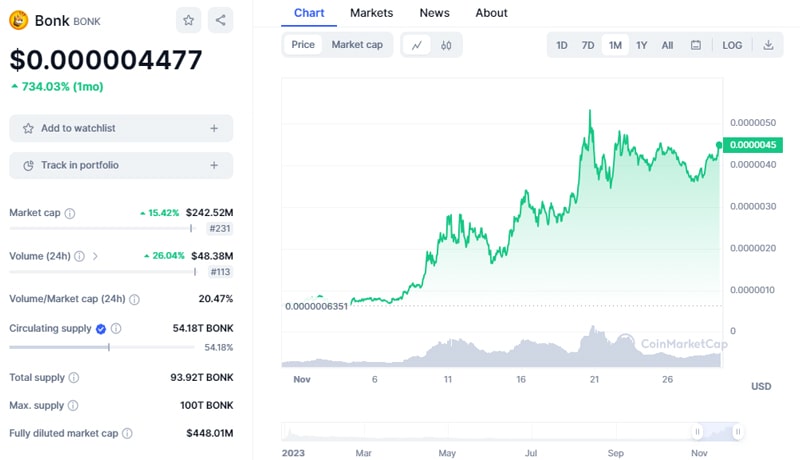Toggle chart to Price view
The image size is (800, 460).
coord(303,45)
